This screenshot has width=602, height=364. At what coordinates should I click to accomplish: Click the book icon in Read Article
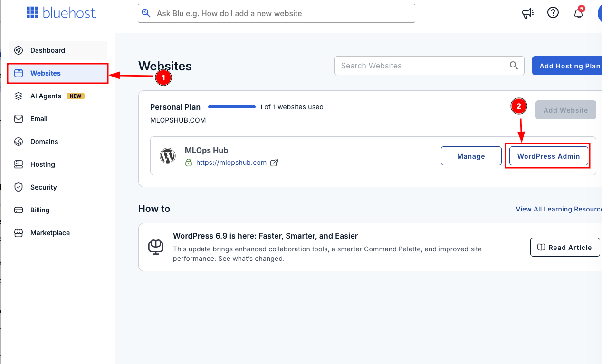point(541,248)
